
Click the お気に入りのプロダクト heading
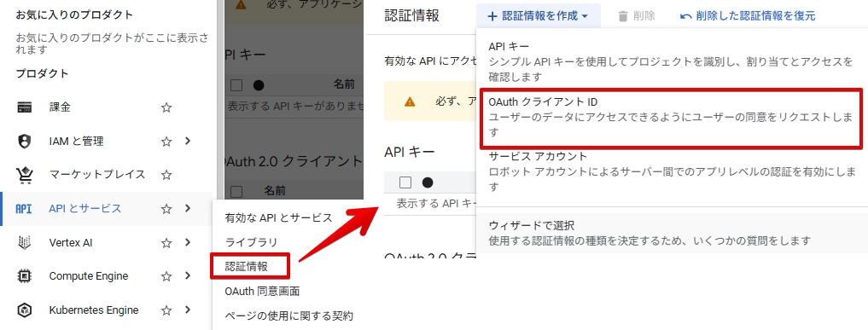[74, 15]
